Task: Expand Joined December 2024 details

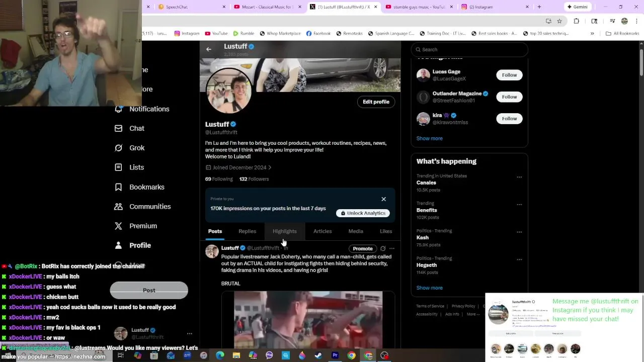Action: (238, 167)
